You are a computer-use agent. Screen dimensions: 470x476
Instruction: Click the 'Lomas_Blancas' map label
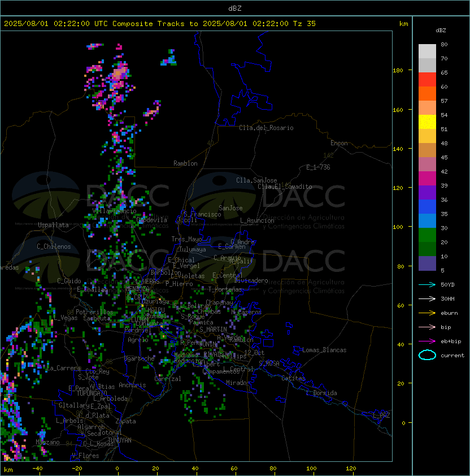(324, 350)
